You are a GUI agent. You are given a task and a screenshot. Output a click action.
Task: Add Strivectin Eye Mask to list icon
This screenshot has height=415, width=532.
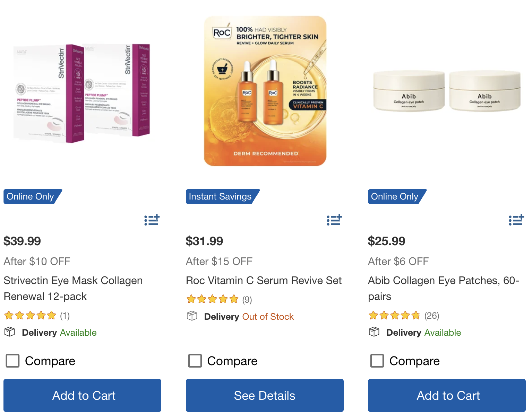click(152, 220)
